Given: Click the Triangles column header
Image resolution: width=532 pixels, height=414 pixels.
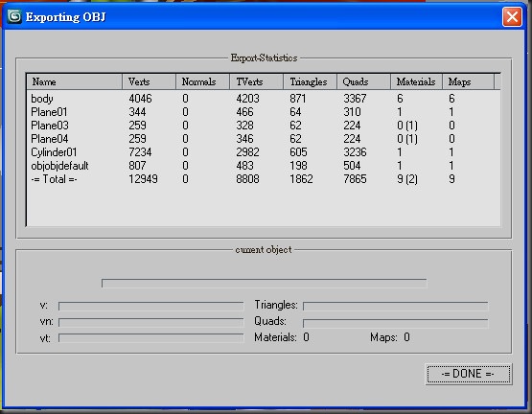Looking at the screenshot, I should 310,81.
